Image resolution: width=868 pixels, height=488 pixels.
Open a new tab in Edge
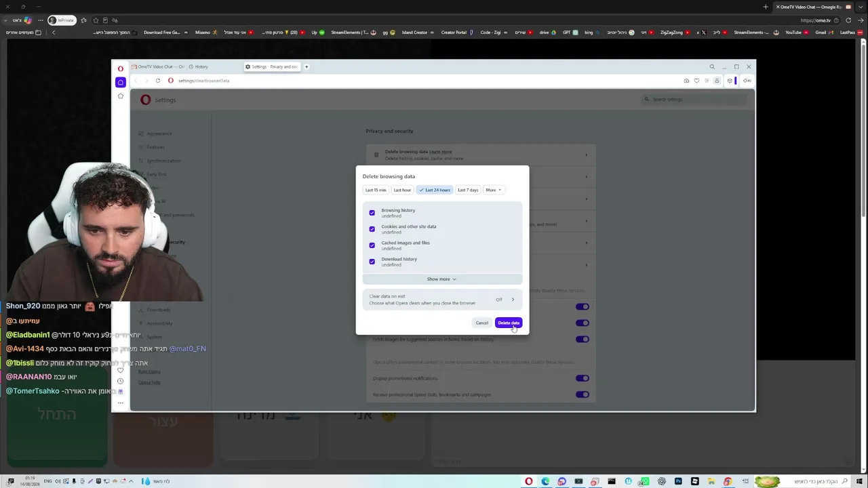tap(766, 7)
